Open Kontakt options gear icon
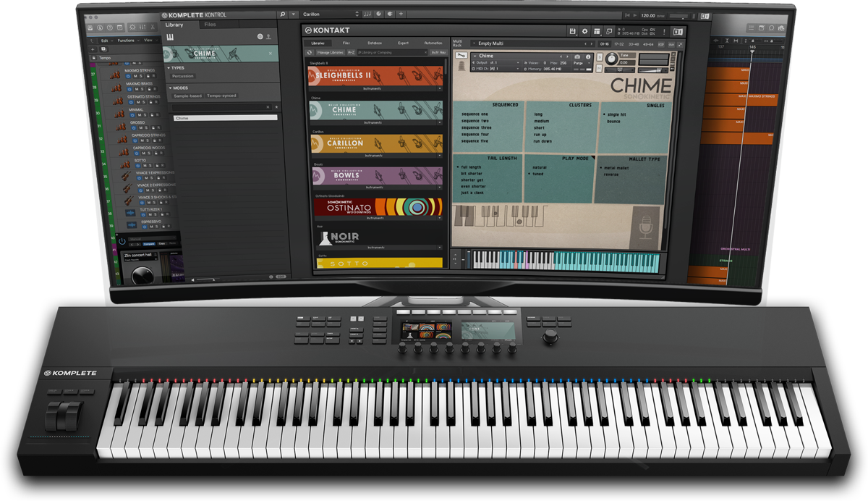This screenshot has height=501, width=868. click(x=585, y=31)
